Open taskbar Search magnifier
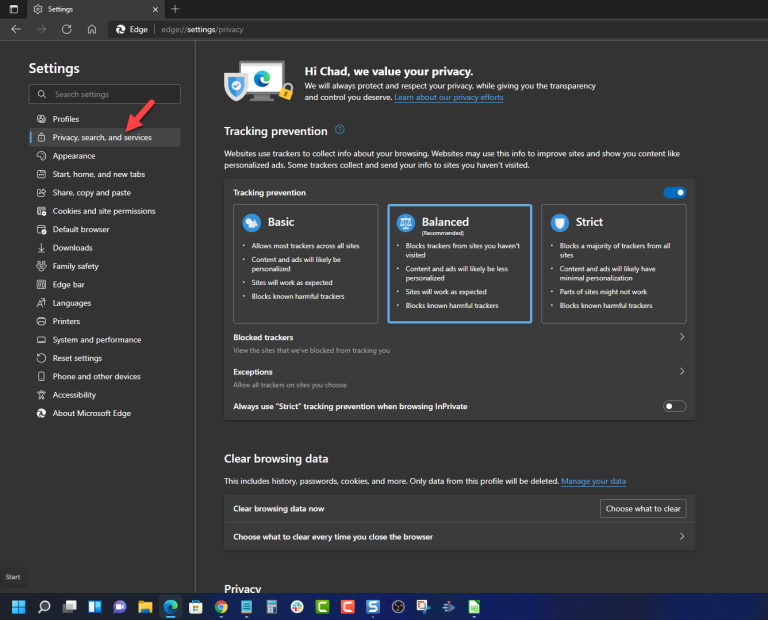The width and height of the screenshot is (768, 620). 44,607
